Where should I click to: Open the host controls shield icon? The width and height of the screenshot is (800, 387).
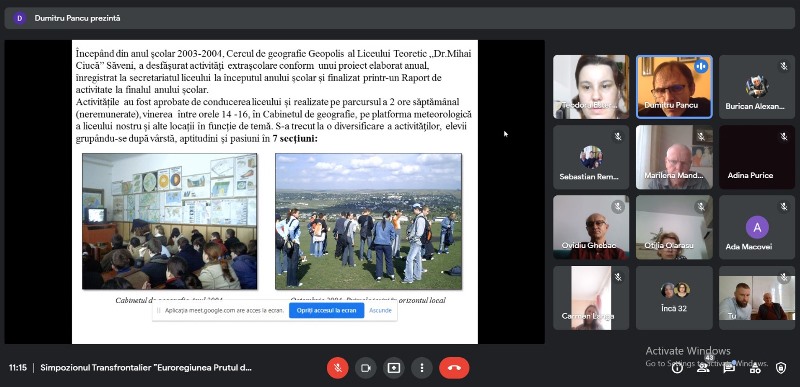pyautogui.click(x=781, y=368)
